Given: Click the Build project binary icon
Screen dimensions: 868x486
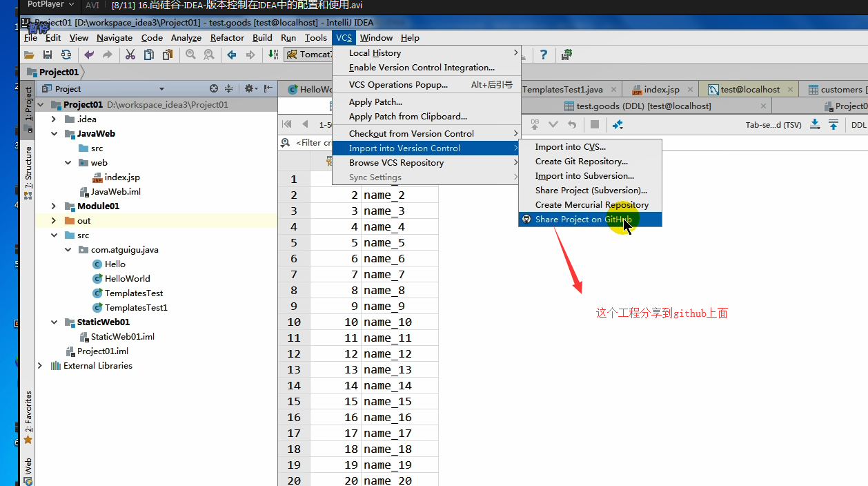Looking at the screenshot, I should point(273,55).
